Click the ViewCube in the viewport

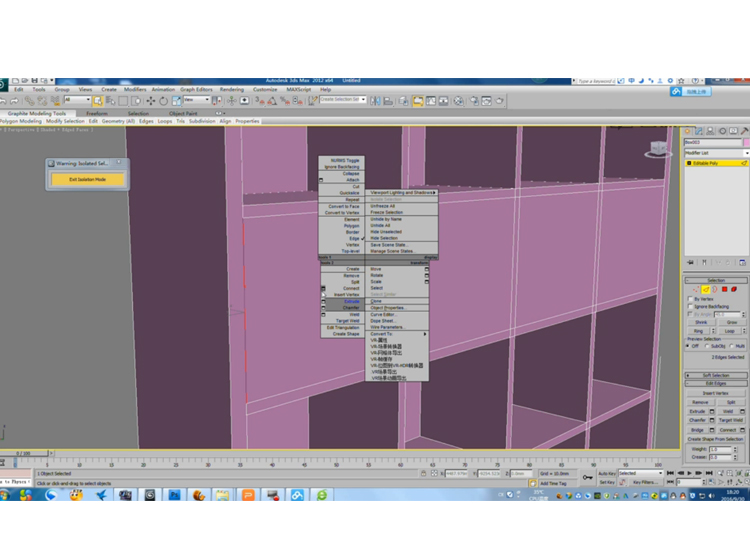point(658,149)
